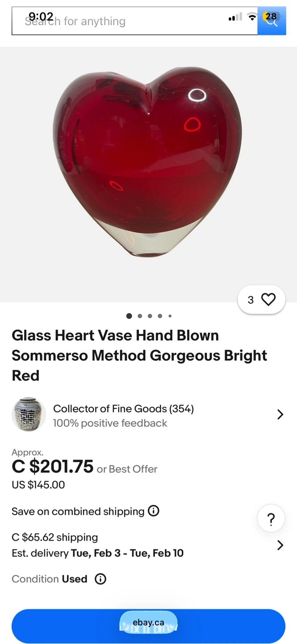Tap the Wi-Fi status icon
Viewport: 297px width, 644px height.
click(x=252, y=17)
